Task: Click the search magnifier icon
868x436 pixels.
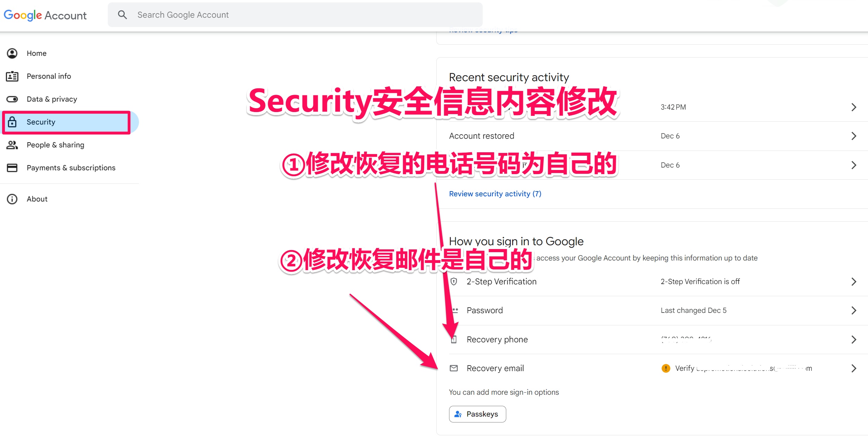Action: click(122, 15)
